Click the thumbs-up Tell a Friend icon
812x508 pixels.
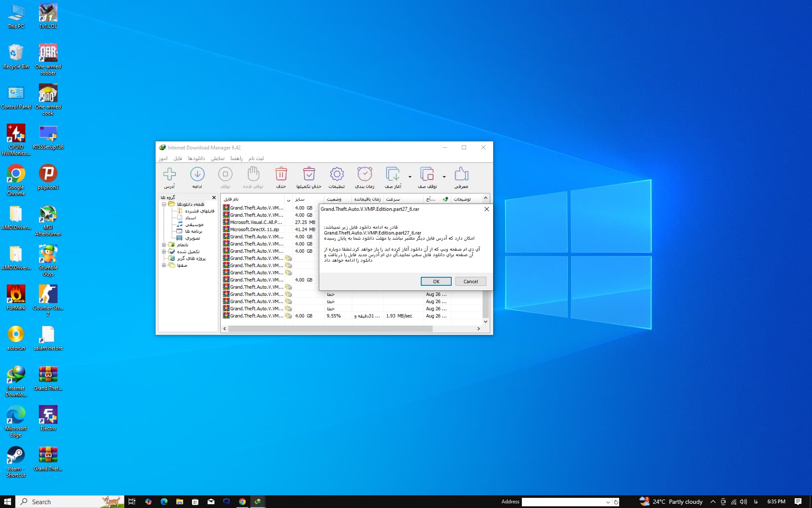click(461, 174)
